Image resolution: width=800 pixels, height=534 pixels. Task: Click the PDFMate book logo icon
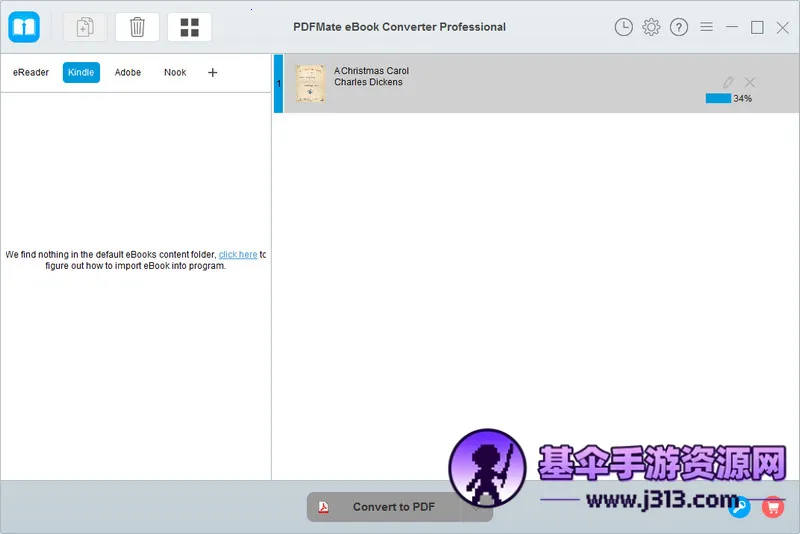click(24, 27)
